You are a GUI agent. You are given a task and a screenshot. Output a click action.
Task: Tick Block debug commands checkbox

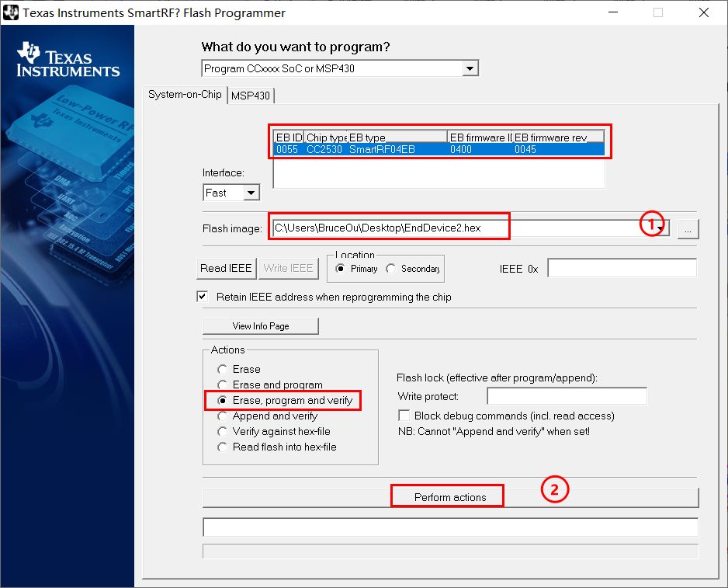[x=404, y=416]
